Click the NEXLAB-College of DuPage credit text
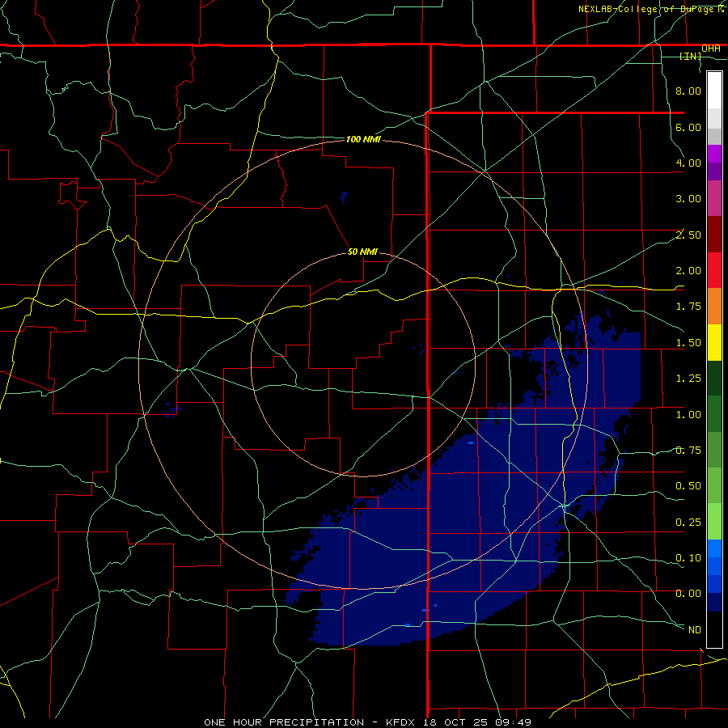Screen dimensions: 728x728 point(651,9)
